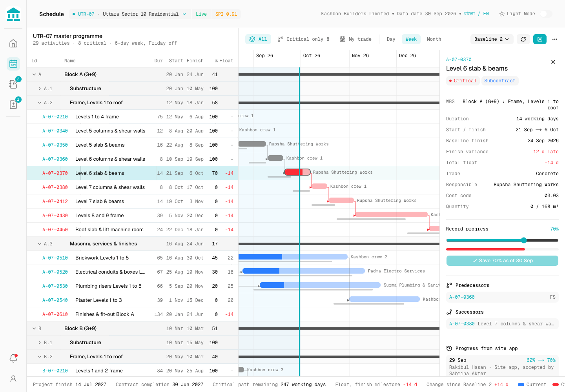This screenshot has height=392, width=565.
Task: Open the UTR-07 project selector dropdown
Action: point(130,14)
